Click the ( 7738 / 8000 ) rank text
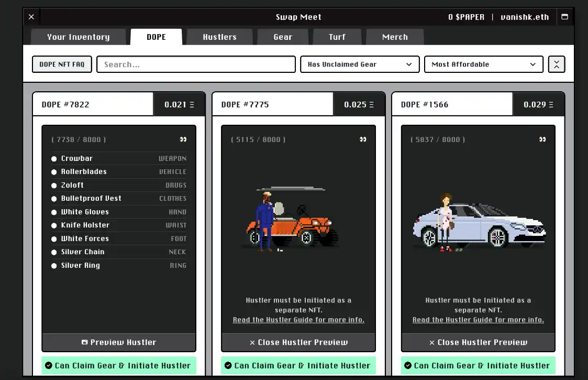 pos(79,139)
